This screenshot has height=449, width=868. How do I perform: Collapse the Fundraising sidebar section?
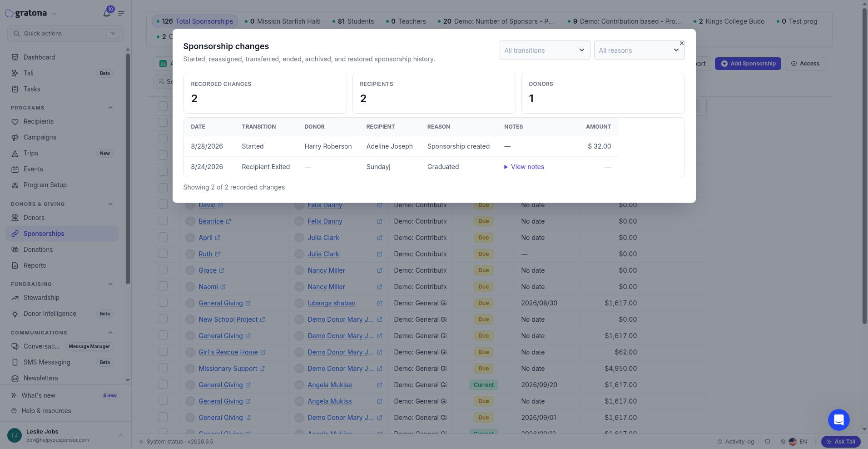[110, 284]
